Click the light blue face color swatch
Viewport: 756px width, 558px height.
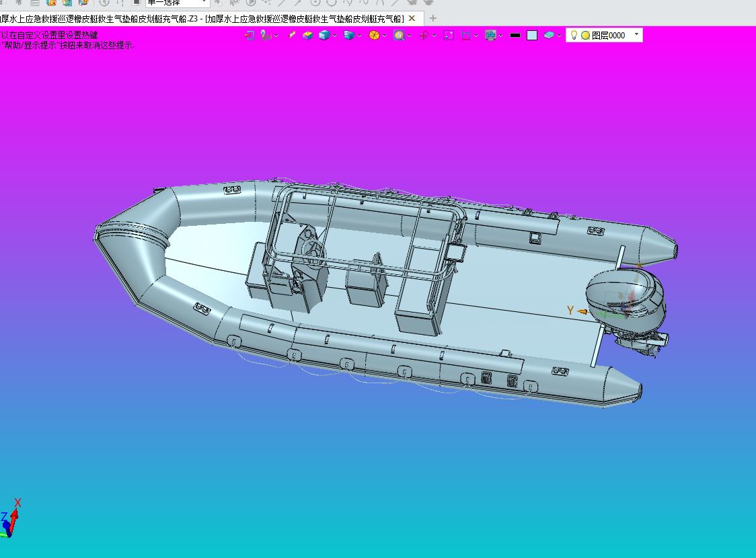532,35
